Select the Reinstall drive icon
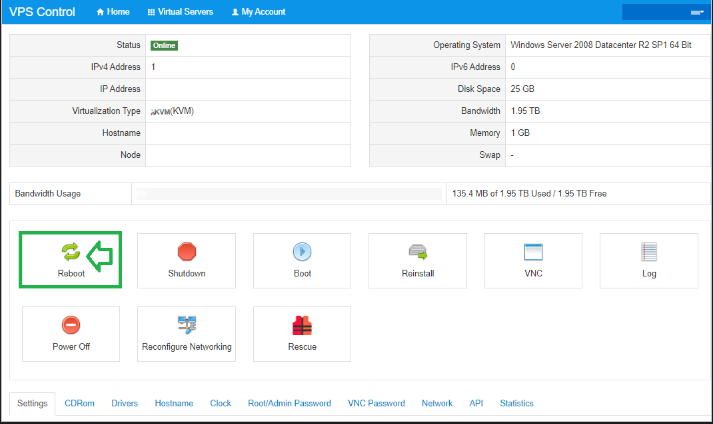Viewport: 713px width, 424px height. click(x=417, y=252)
